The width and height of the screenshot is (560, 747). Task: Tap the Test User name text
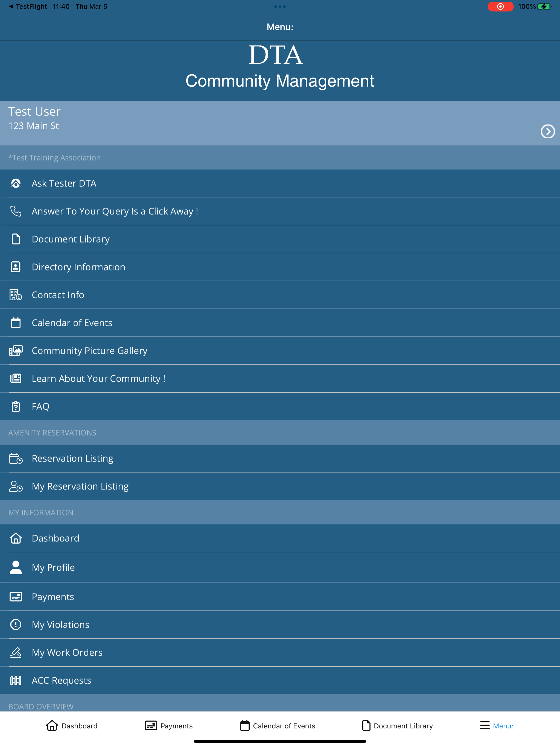point(34,112)
